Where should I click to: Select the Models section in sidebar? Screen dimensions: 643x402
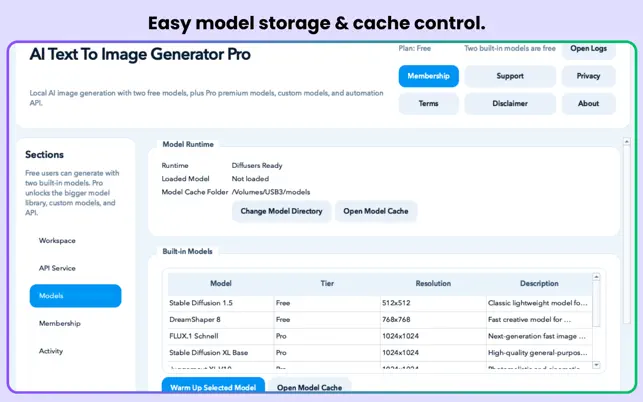click(75, 296)
